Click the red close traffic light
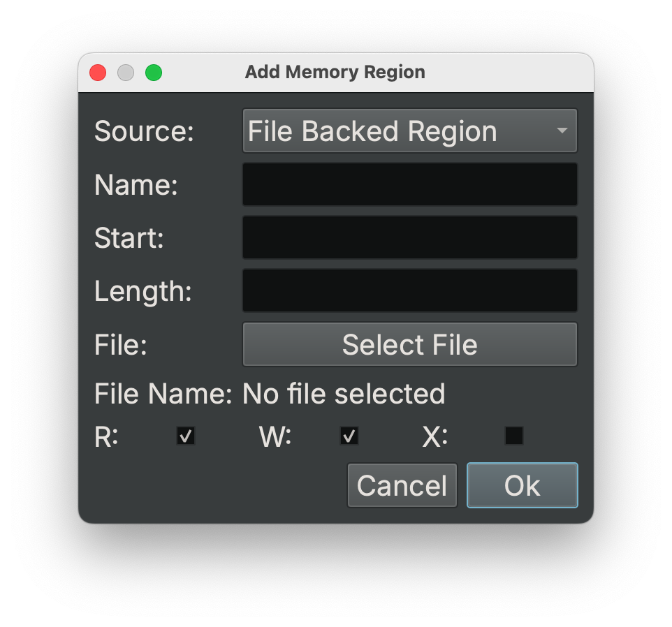Image resolution: width=672 pixels, height=627 pixels. click(98, 73)
